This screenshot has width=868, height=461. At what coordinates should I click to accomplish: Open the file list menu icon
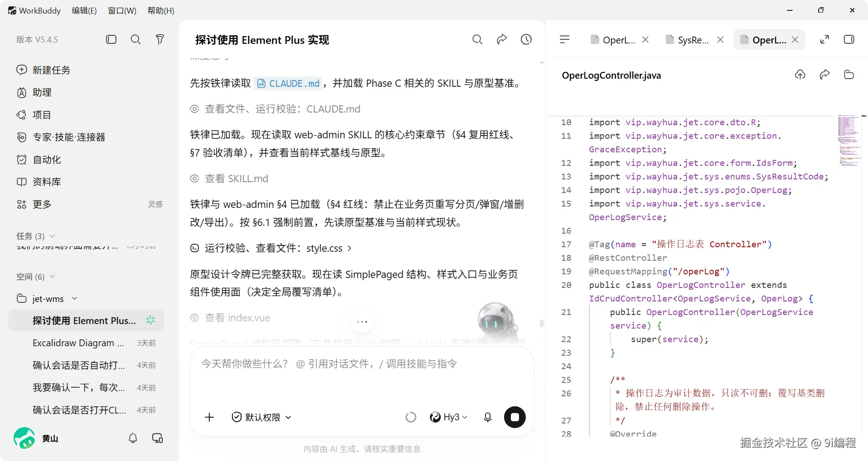tap(565, 39)
